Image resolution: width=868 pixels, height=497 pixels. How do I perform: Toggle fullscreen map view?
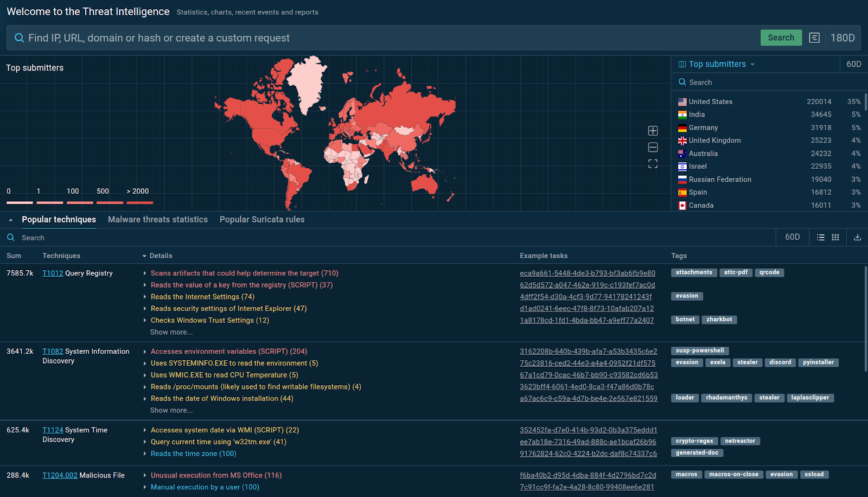point(653,164)
